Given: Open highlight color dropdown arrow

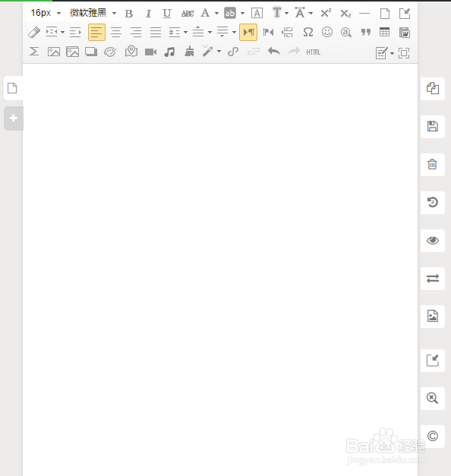Looking at the screenshot, I should click(242, 14).
